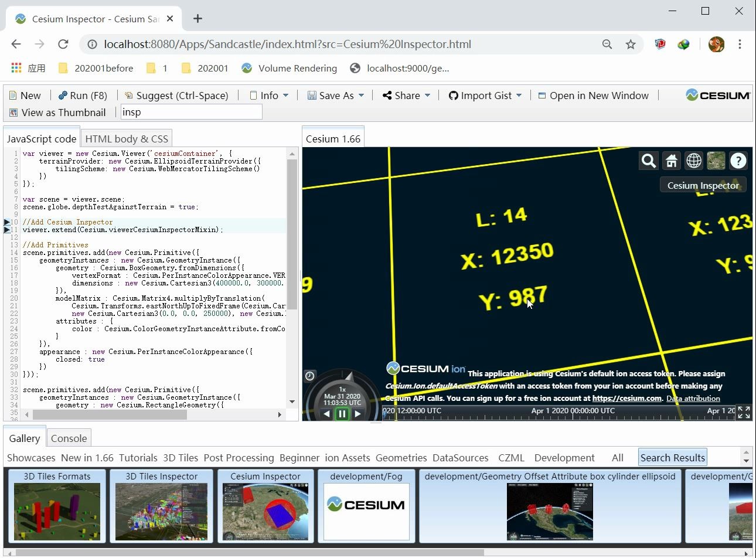
Task: Open the apps bookmark shortcut grid
Action: point(16,68)
